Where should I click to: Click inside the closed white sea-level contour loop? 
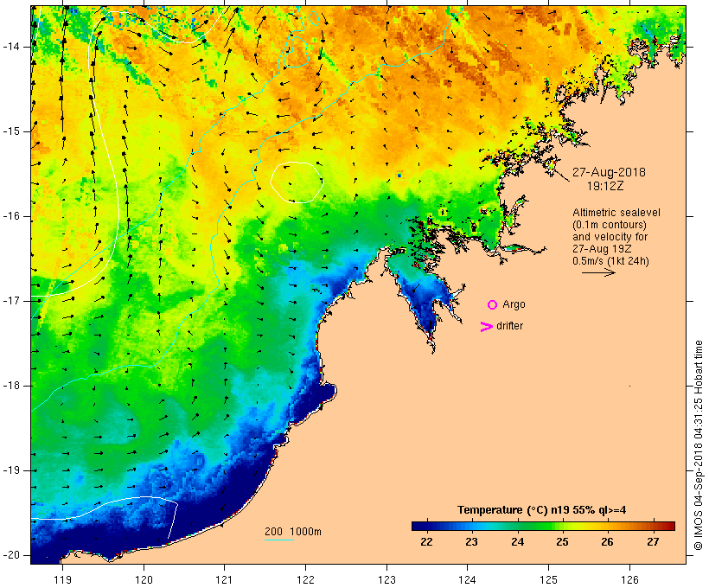tap(297, 182)
